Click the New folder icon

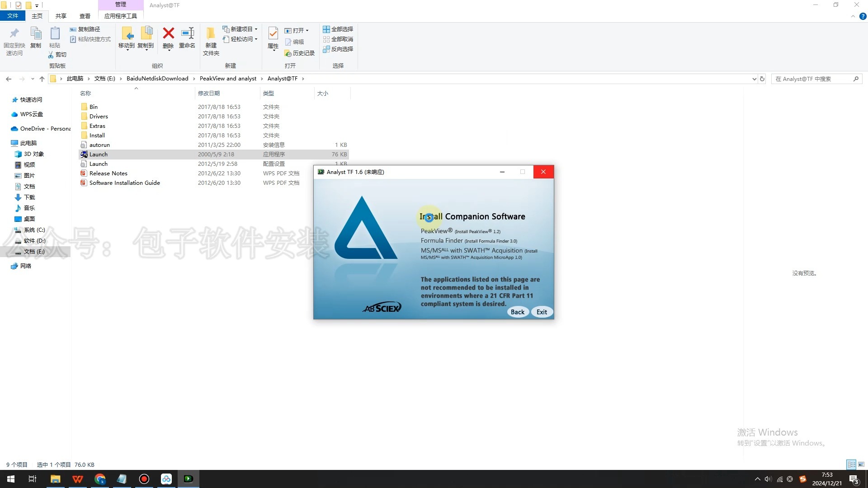point(211,33)
